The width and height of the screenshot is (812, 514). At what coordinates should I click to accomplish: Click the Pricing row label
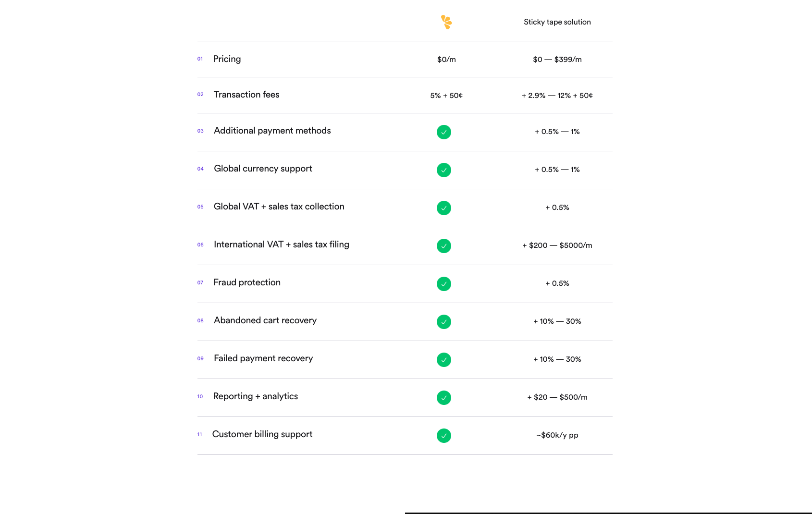227,59
